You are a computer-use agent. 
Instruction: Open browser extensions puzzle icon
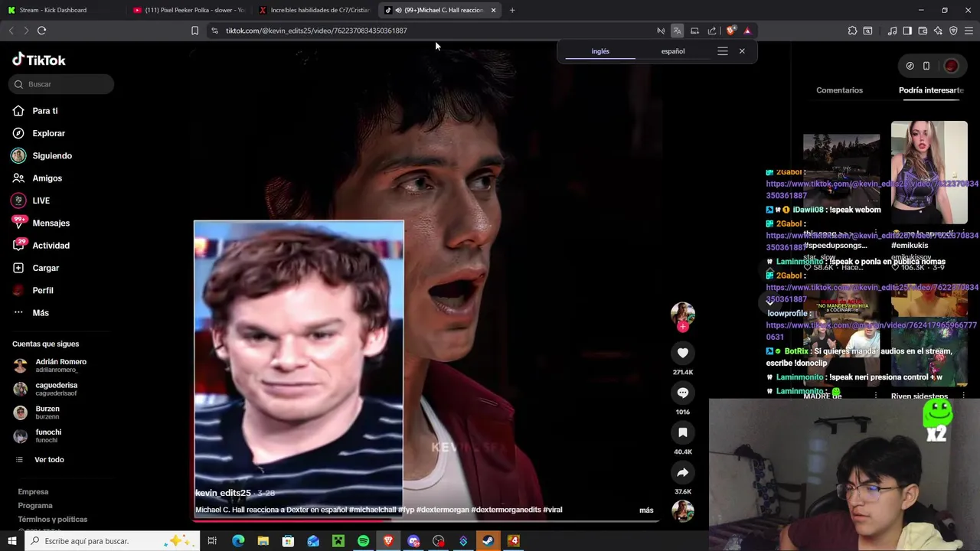[x=852, y=31]
